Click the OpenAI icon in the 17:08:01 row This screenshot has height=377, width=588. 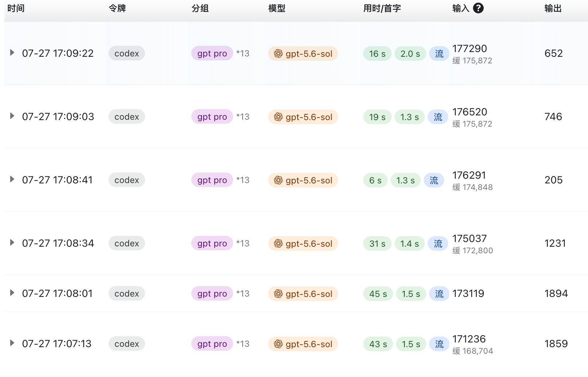278,294
